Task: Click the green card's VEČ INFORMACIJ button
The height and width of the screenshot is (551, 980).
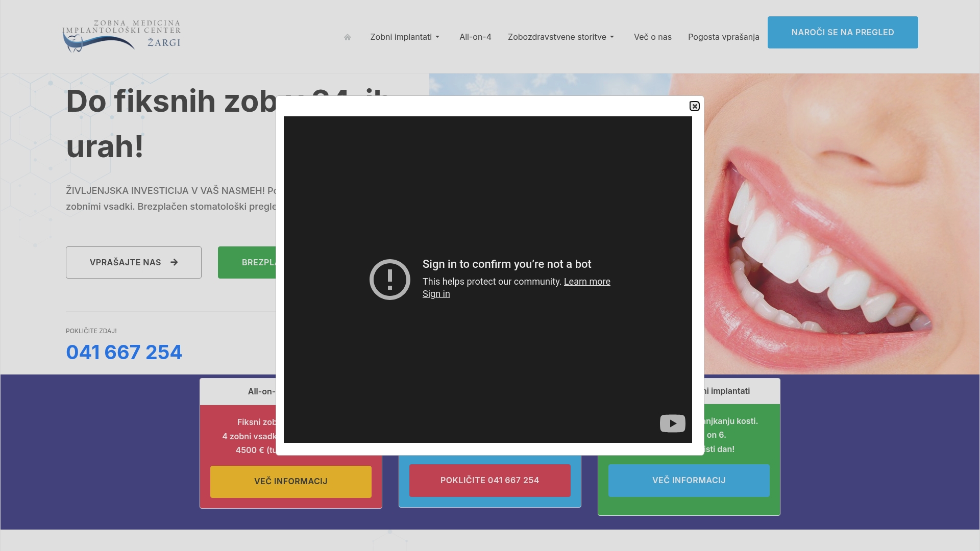Action: tap(688, 480)
